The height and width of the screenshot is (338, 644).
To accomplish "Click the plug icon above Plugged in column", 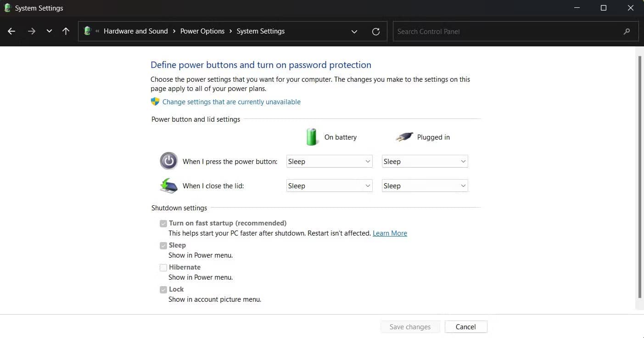I will tap(403, 136).
